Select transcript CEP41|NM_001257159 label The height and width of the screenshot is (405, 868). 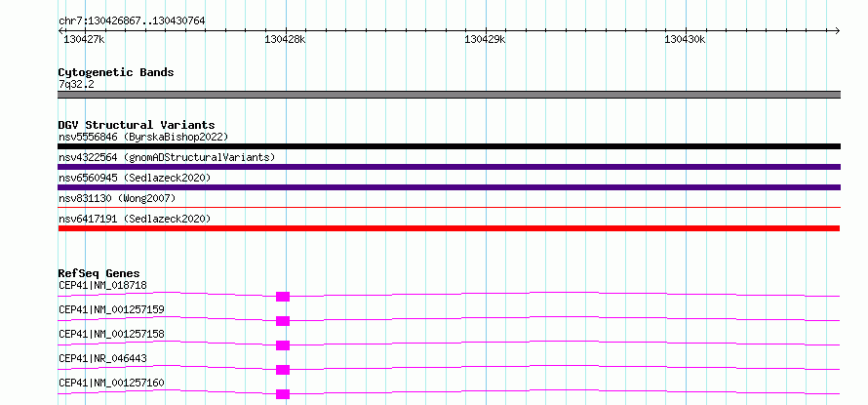point(111,309)
